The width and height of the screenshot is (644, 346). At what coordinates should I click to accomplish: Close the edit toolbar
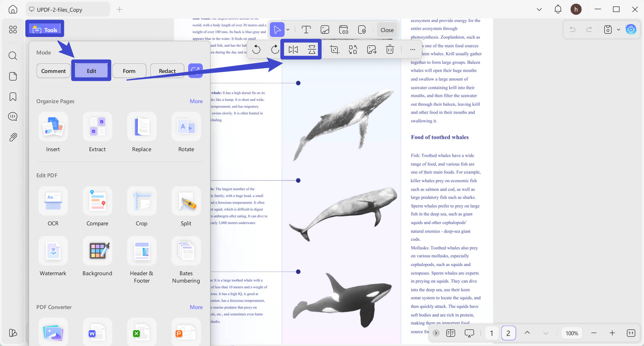pos(387,30)
